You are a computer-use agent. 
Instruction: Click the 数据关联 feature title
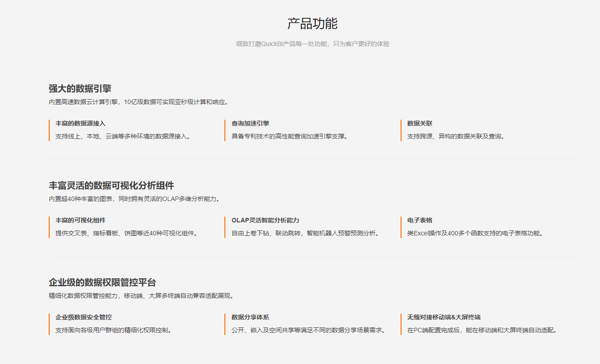tap(420, 123)
